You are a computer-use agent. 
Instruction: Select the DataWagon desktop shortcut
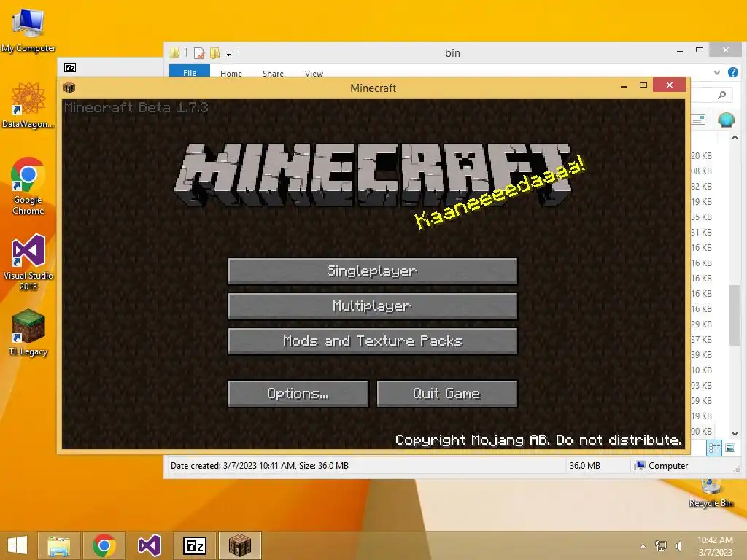pos(28,105)
